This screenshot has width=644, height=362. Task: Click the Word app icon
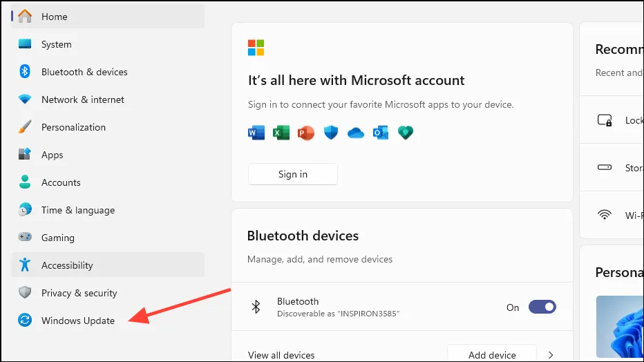[256, 133]
